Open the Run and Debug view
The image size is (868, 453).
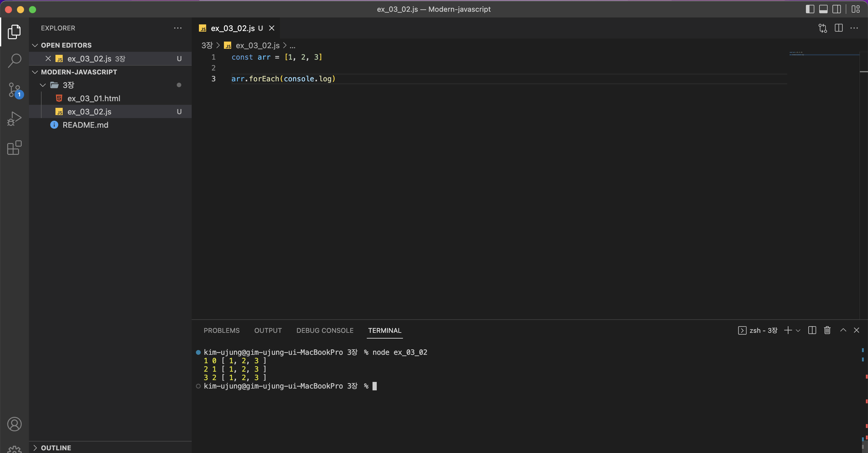(14, 119)
